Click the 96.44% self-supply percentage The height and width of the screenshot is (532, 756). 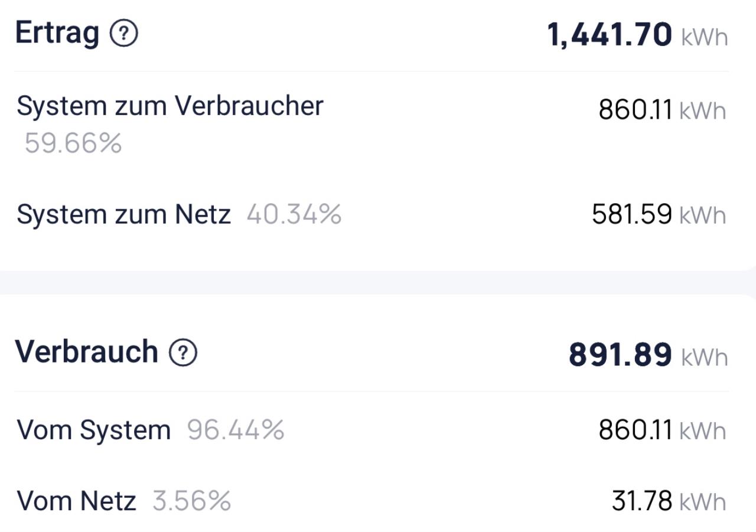236,430
